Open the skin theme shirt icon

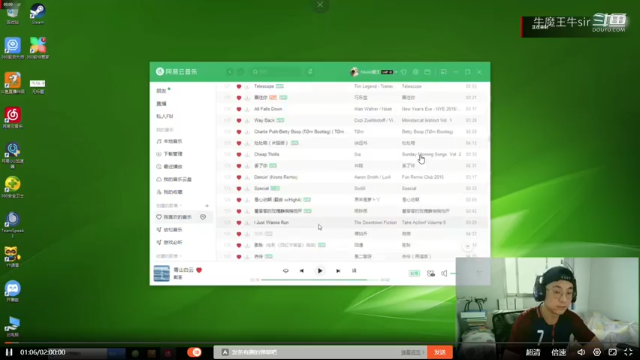404,72
